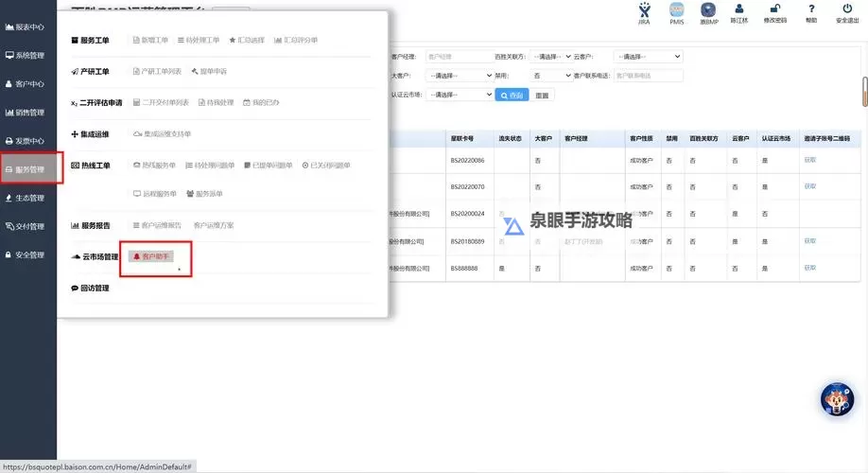Viewport: 868px width, 473px height.
Task: Open 我的已办 calendar item
Action: [261, 102]
